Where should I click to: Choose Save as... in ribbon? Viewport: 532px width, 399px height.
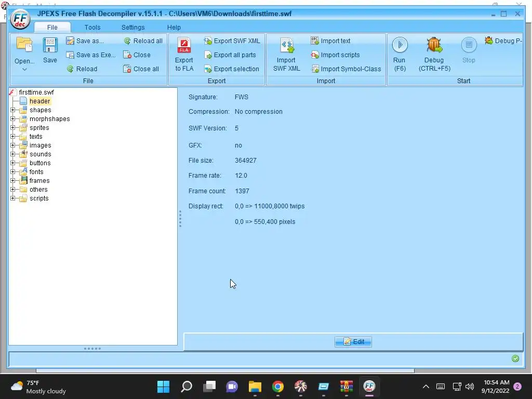coord(85,41)
